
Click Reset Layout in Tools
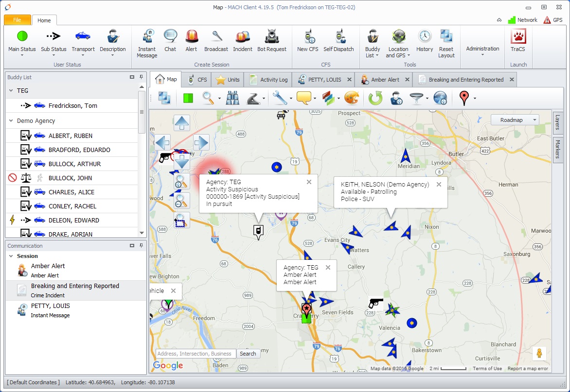point(446,44)
